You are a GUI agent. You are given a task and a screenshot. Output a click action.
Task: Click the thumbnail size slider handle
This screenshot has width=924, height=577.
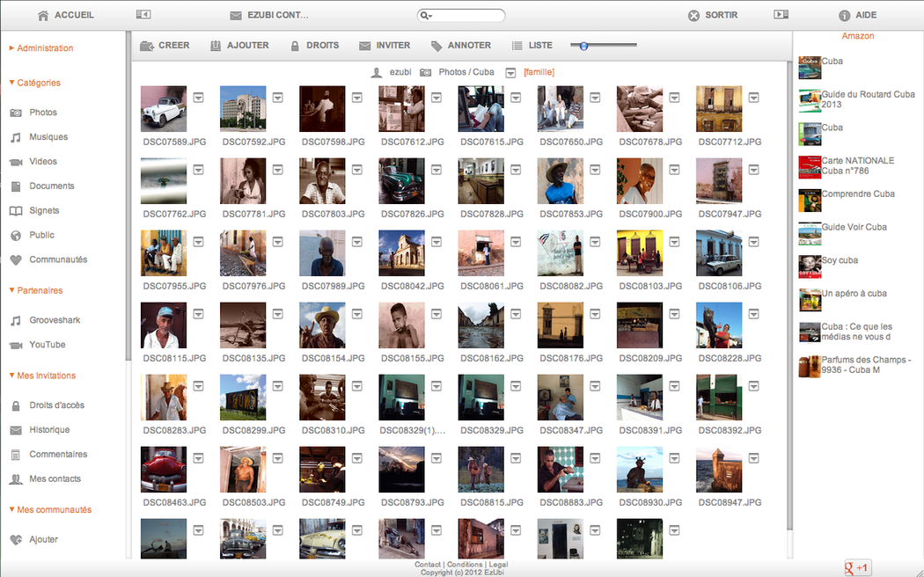coord(583,46)
